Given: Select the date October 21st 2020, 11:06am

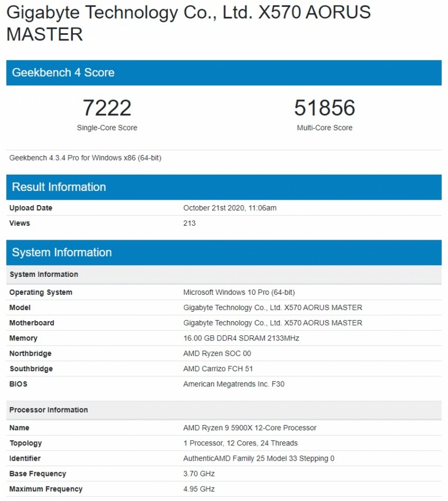Looking at the screenshot, I should pyautogui.click(x=230, y=208).
